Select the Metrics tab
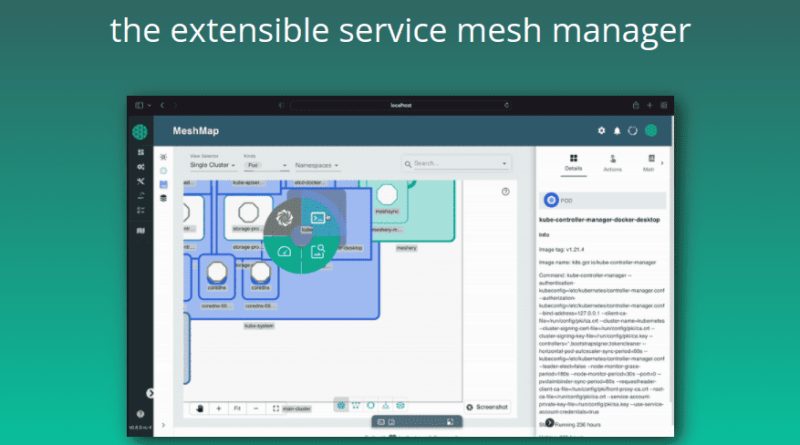The height and width of the screenshot is (445, 800). [649, 163]
